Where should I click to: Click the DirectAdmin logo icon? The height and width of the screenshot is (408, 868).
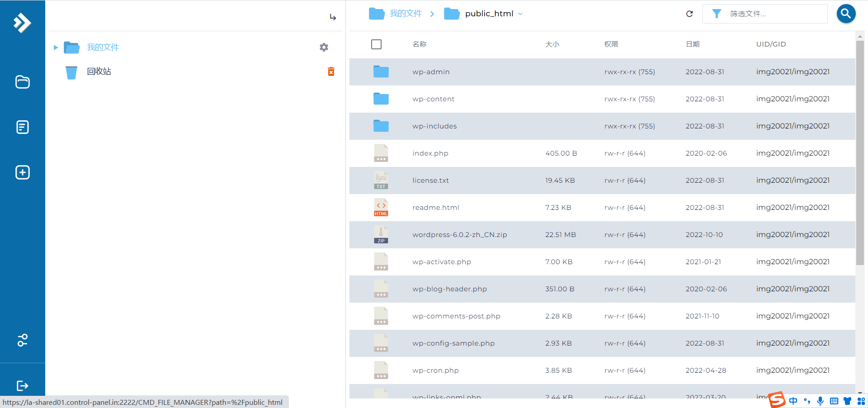tap(22, 23)
